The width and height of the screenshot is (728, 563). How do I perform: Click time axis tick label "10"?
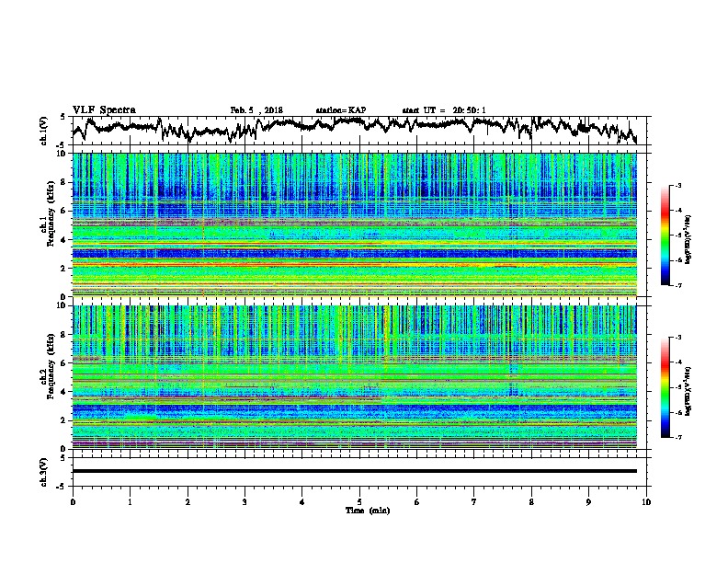(646, 502)
